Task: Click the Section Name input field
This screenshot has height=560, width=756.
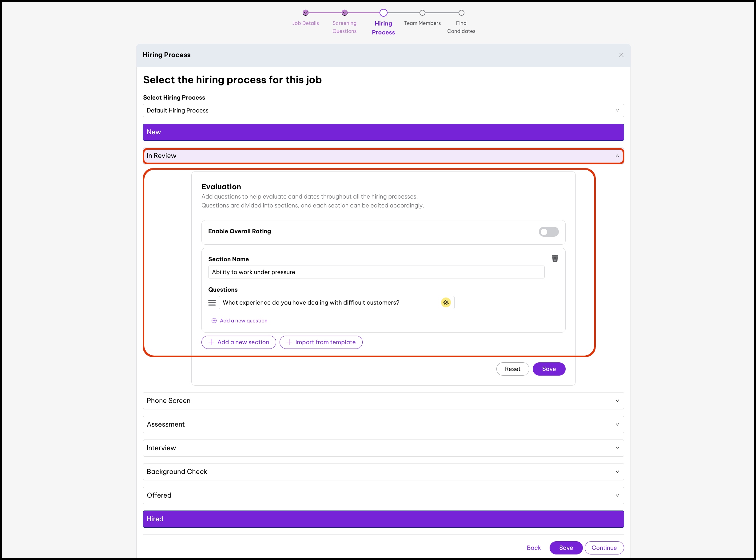Action: click(x=376, y=272)
